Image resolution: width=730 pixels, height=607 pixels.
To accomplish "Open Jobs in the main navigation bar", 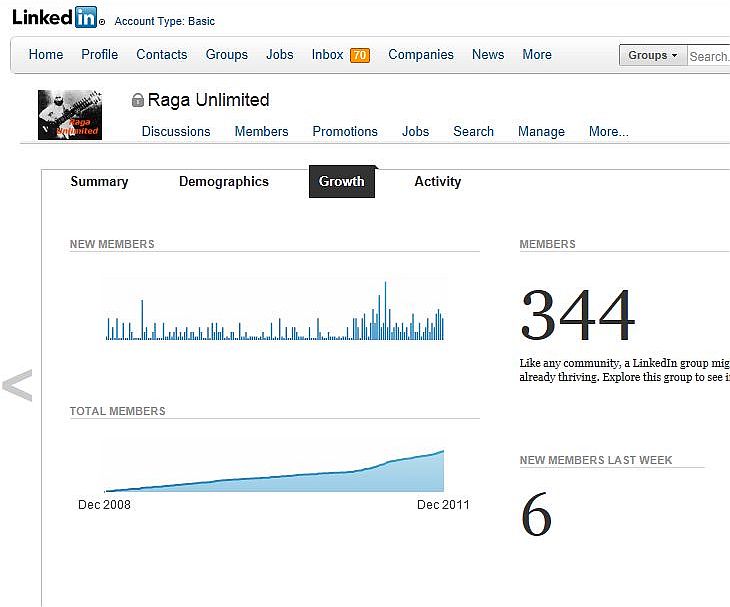I will [x=280, y=54].
